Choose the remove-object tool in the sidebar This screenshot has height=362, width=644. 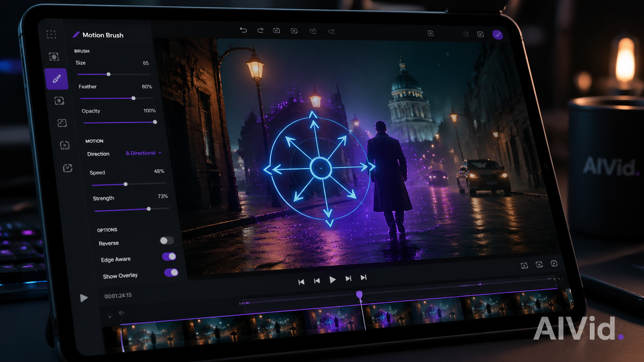click(x=65, y=145)
